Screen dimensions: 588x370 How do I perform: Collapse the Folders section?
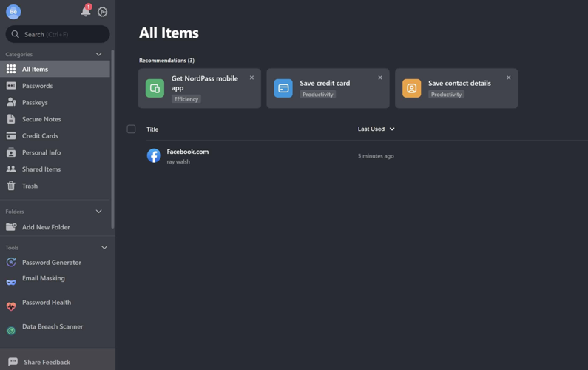pyautogui.click(x=98, y=212)
